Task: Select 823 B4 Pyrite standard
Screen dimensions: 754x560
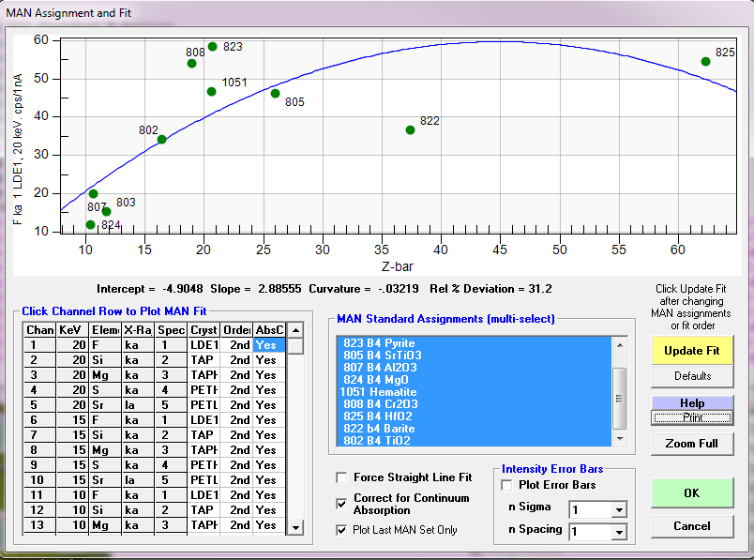Action: (379, 343)
